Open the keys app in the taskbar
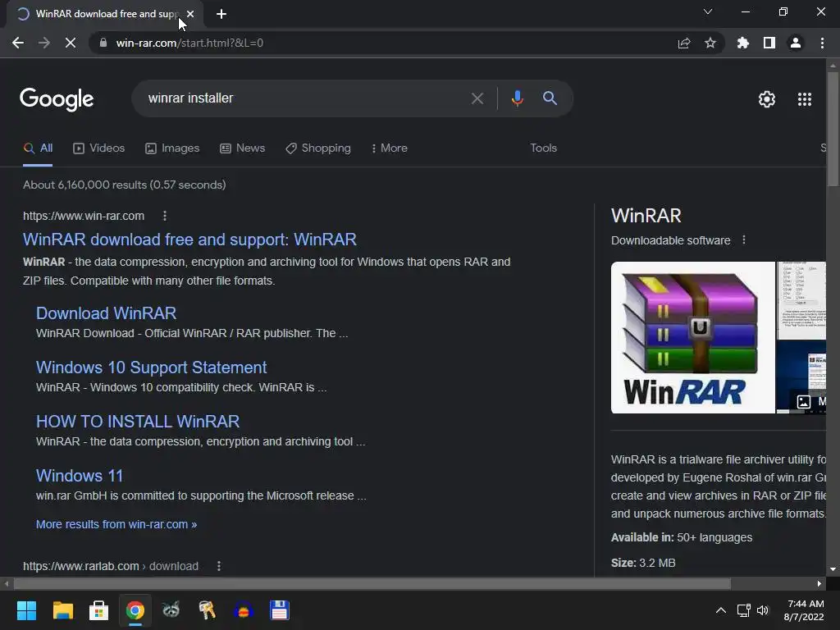840x630 pixels. pyautogui.click(x=208, y=610)
